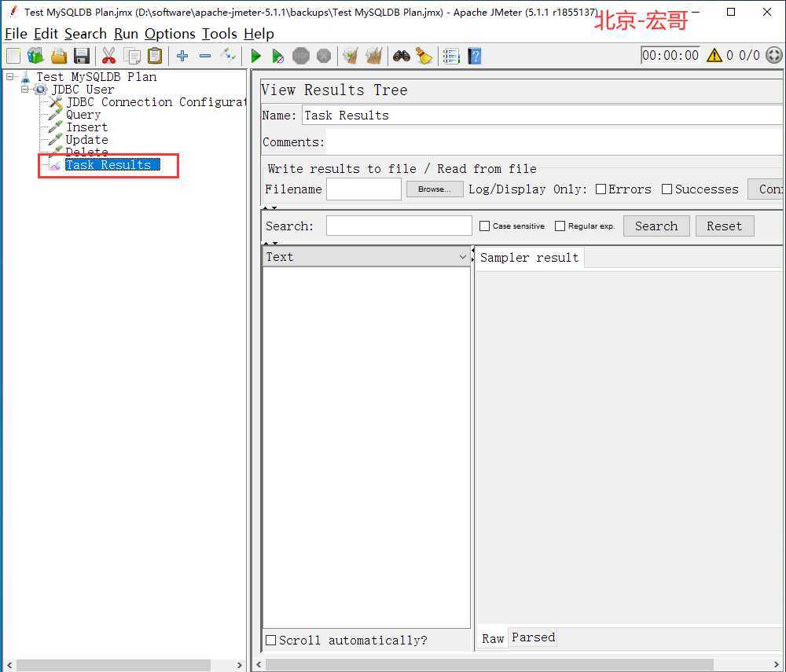Enable the Case sensitive checkbox
This screenshot has height=672, width=786.
[x=484, y=226]
